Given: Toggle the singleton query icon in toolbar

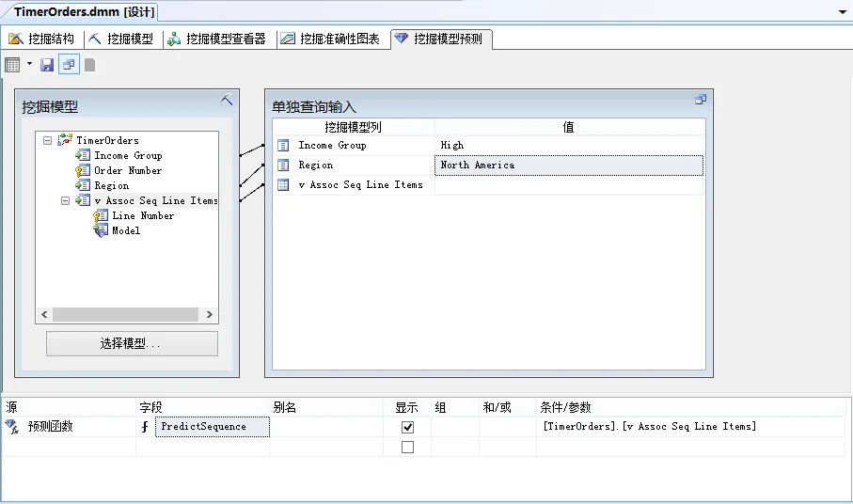Looking at the screenshot, I should tap(69, 65).
